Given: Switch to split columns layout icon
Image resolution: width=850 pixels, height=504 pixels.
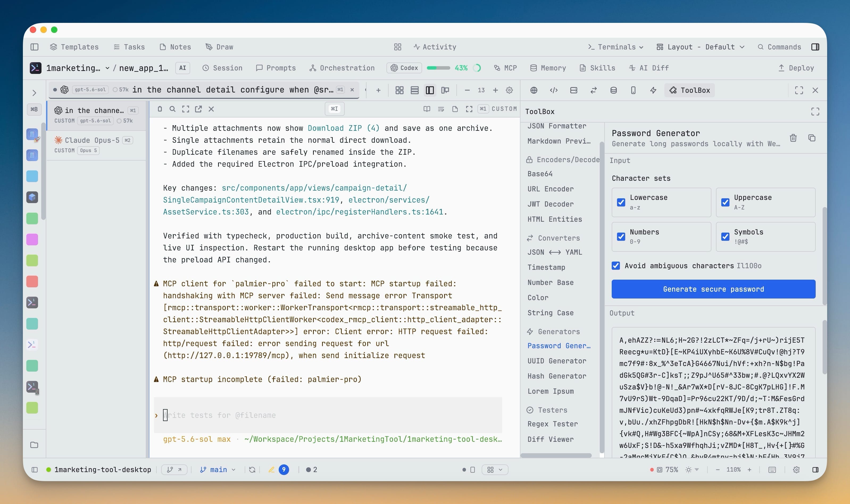Looking at the screenshot, I should (x=430, y=90).
